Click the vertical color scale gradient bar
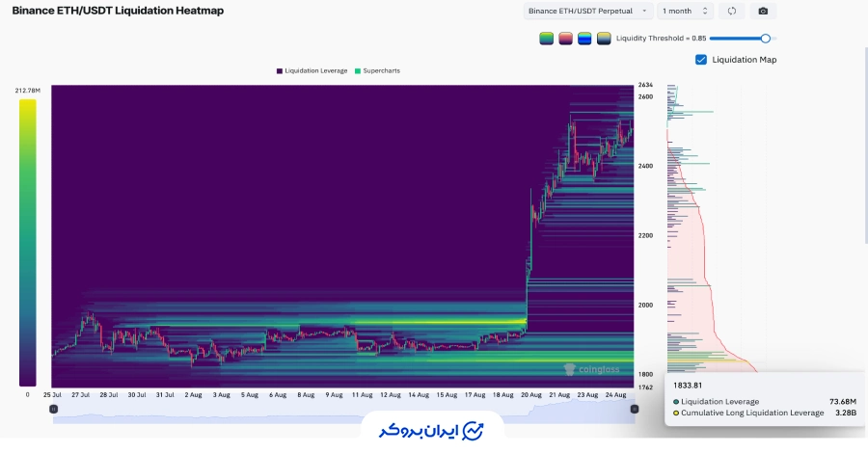The height and width of the screenshot is (454, 868). [28, 243]
